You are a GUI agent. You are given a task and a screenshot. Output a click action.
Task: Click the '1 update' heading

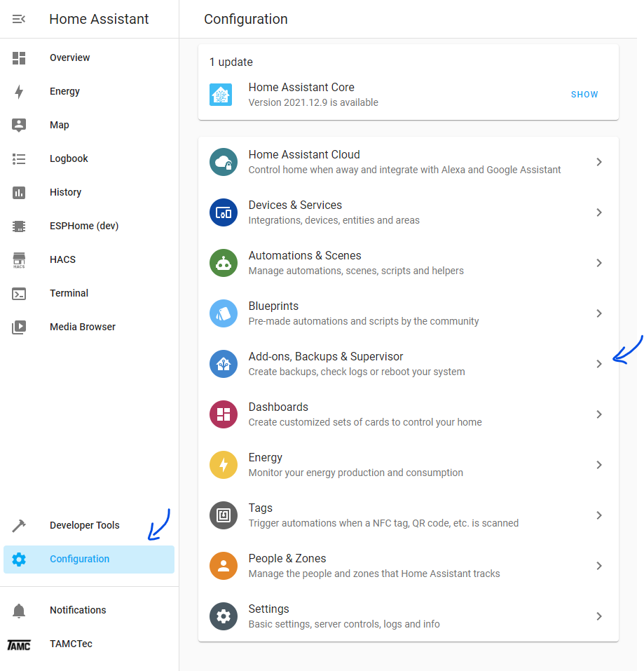231,62
